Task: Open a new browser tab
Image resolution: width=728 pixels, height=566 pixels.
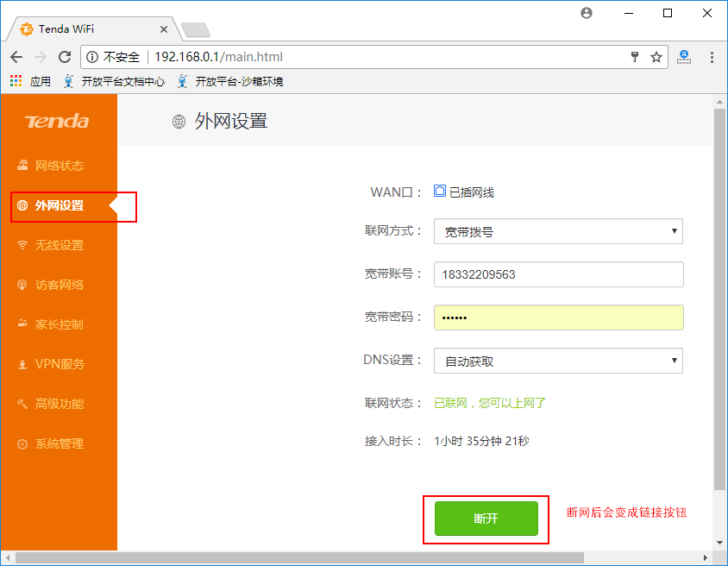Action: [x=196, y=29]
